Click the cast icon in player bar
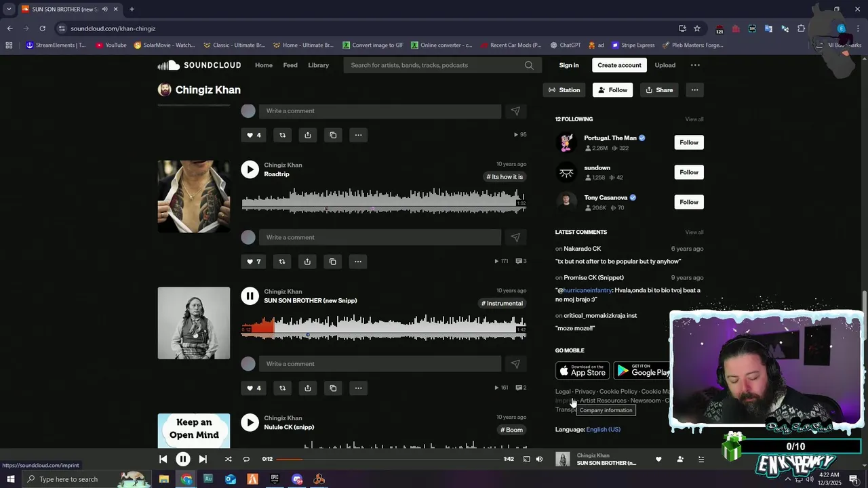Screen dimensions: 868x488 526,459
